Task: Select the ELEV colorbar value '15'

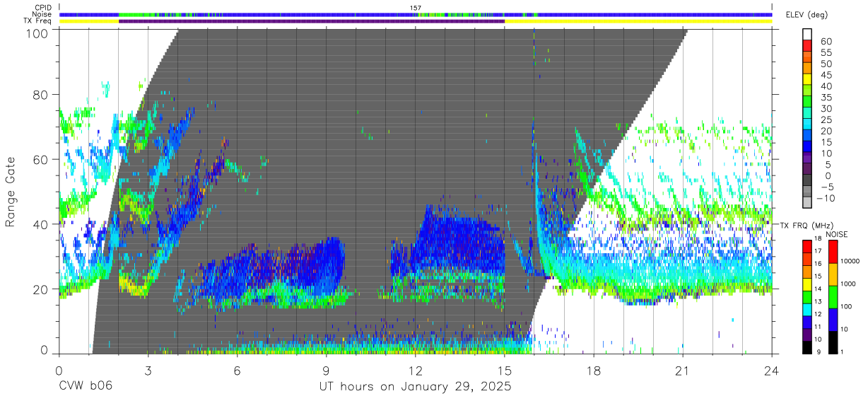Action: (826, 142)
